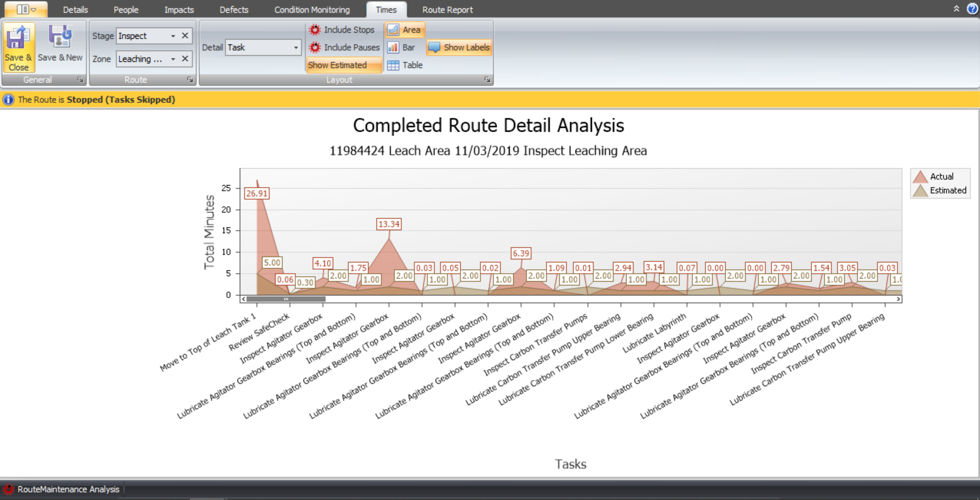980x500 pixels.
Task: Select the Area chart layout
Action: [x=404, y=30]
